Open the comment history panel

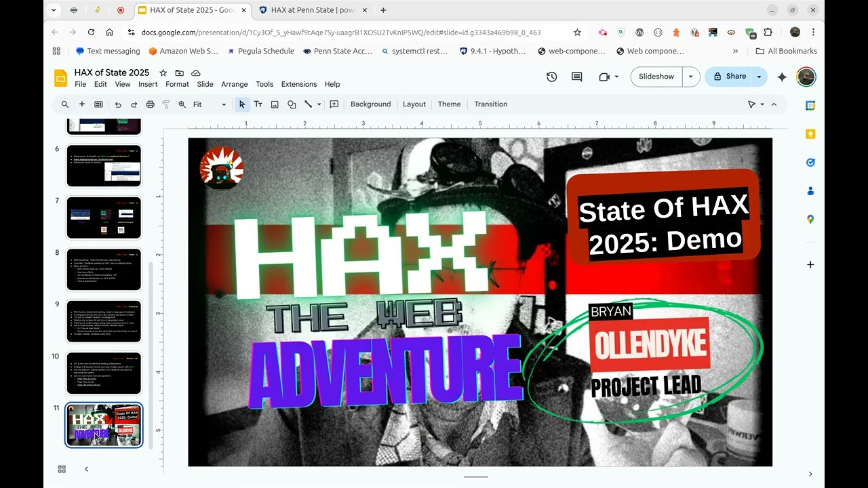(577, 77)
